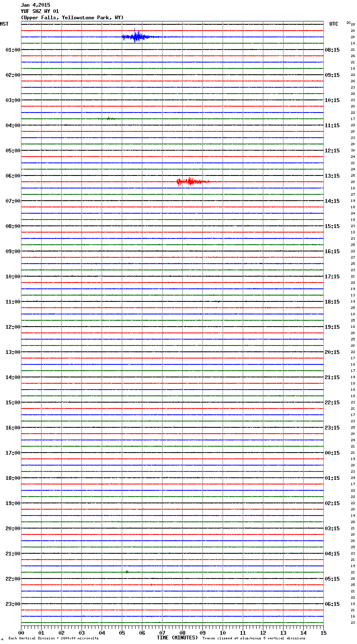The width and height of the screenshot is (357, 644).
Task: Click the date label Jan 4,2015
Action: coord(35,5)
